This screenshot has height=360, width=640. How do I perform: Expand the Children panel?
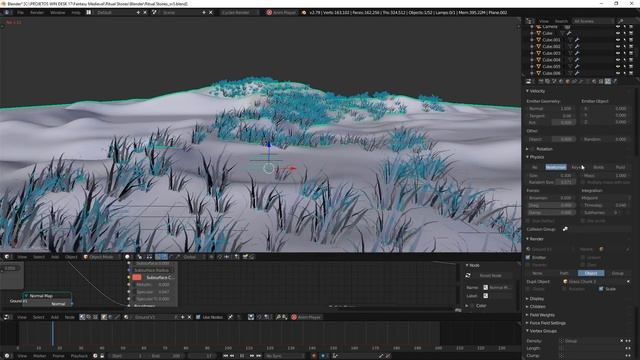tap(537, 307)
